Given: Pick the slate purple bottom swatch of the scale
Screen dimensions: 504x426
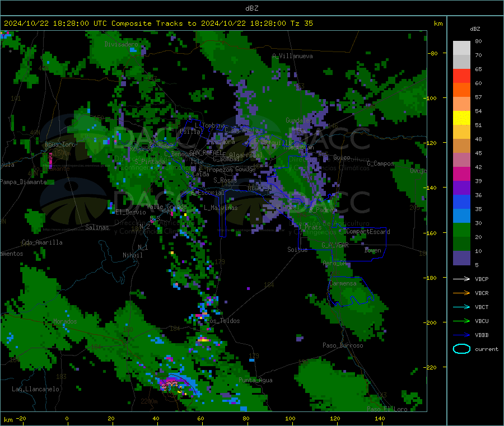Looking at the screenshot, I should click(461, 258).
